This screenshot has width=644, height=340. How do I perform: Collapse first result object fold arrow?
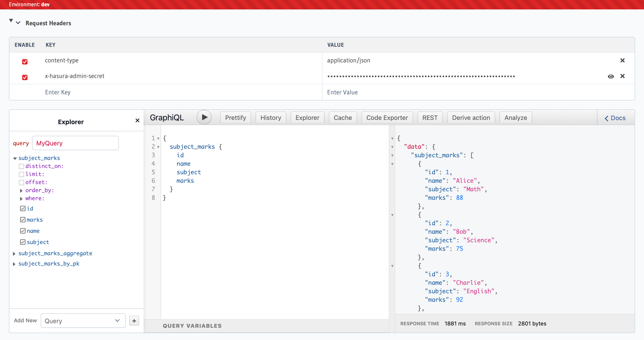(392, 164)
